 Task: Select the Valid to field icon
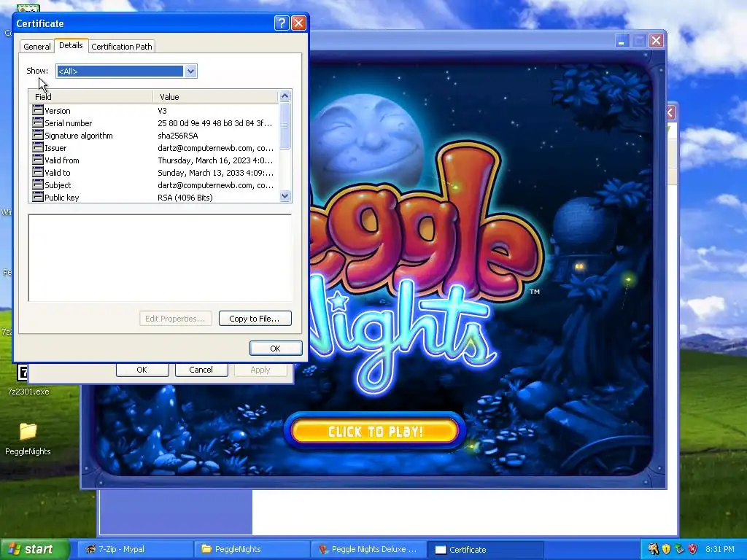[38, 172]
